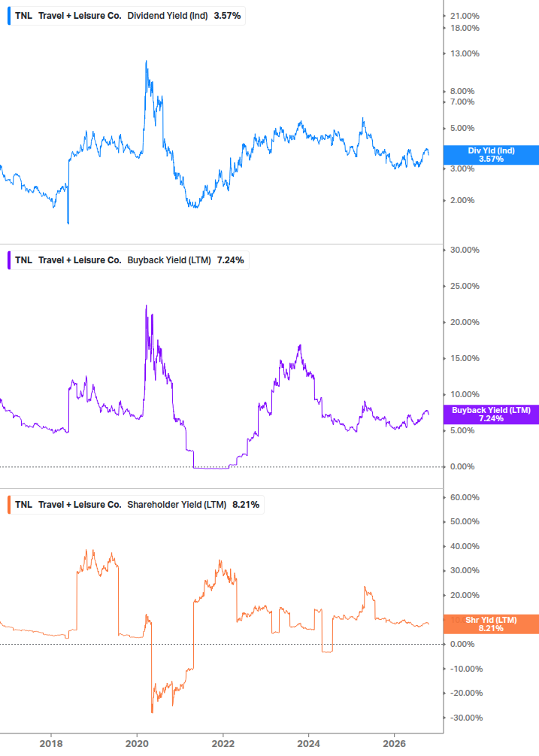Screen dimensions: 539x756
Task: Click the 20.00% tick on buyback yield axis
Action: coord(465,322)
